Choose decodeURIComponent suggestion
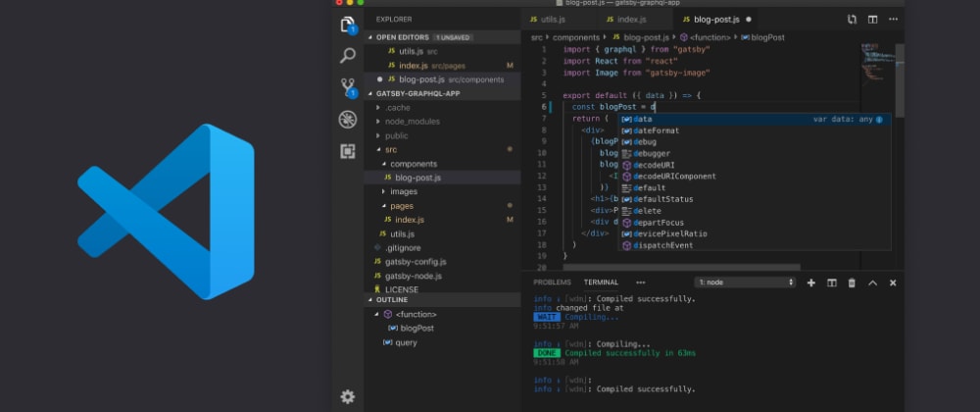This screenshot has width=980, height=412. pyautogui.click(x=755, y=177)
